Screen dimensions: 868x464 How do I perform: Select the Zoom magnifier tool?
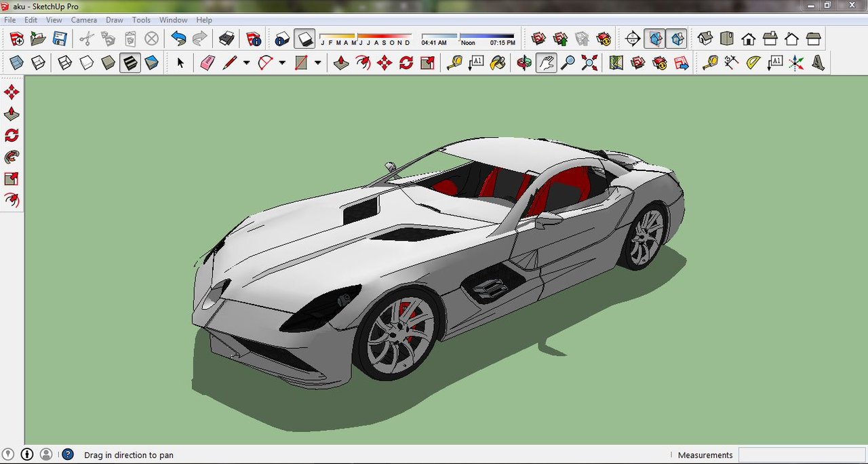point(568,63)
